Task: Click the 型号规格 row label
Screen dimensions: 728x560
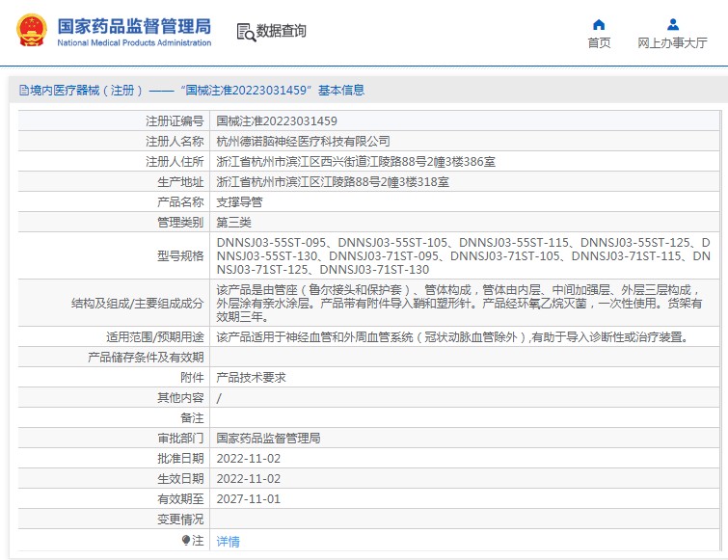Action: (x=180, y=255)
